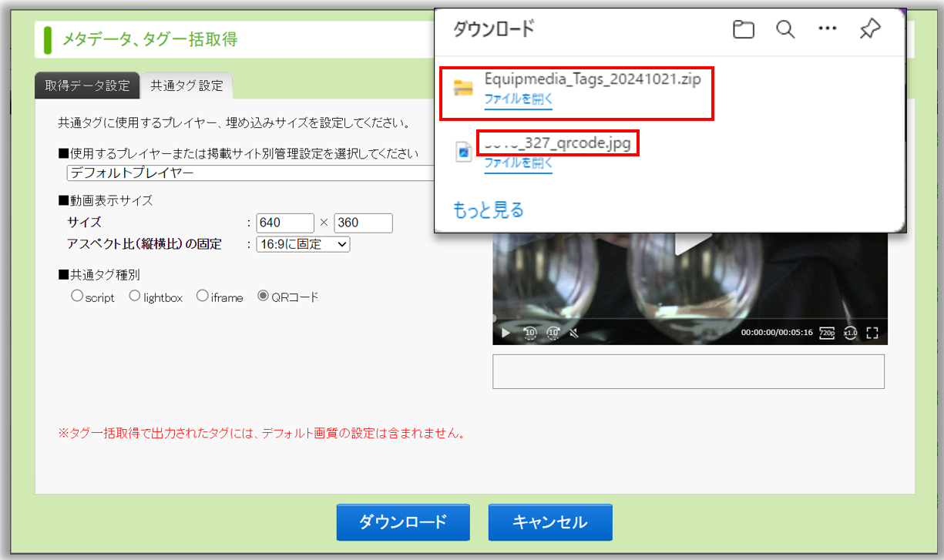This screenshot has width=944, height=560.
Task: Enter fullscreen on the video player
Action: tap(872, 333)
